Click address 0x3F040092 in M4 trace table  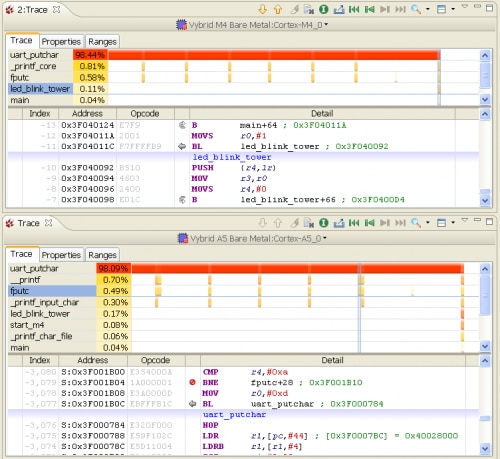[x=87, y=168]
